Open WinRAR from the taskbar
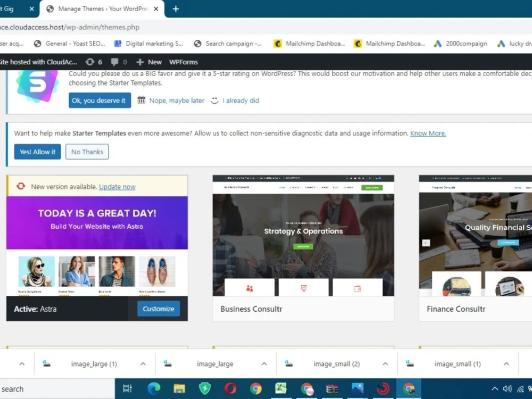The width and height of the screenshot is (532, 399). (332, 388)
